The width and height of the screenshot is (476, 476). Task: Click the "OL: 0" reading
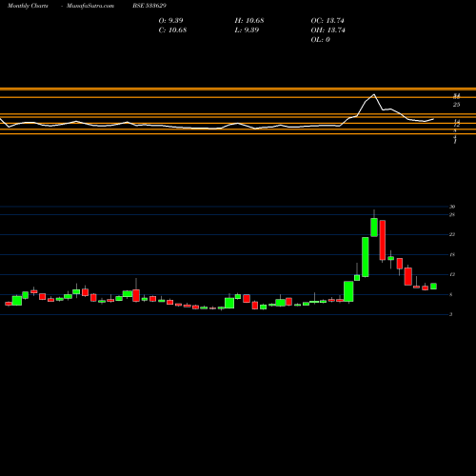click(x=320, y=39)
